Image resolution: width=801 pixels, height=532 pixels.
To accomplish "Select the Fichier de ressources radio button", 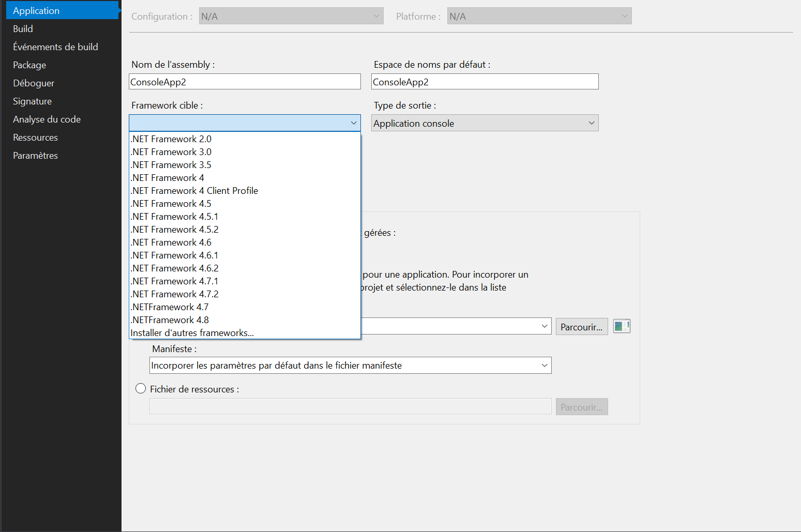I will (140, 388).
